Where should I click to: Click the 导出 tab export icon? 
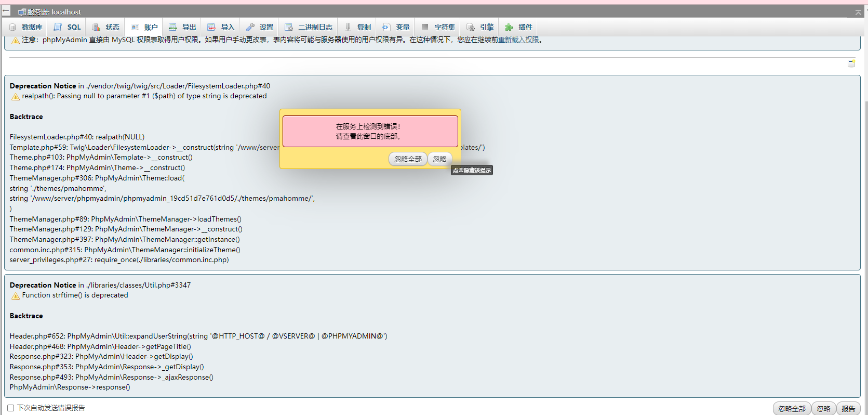click(x=173, y=27)
